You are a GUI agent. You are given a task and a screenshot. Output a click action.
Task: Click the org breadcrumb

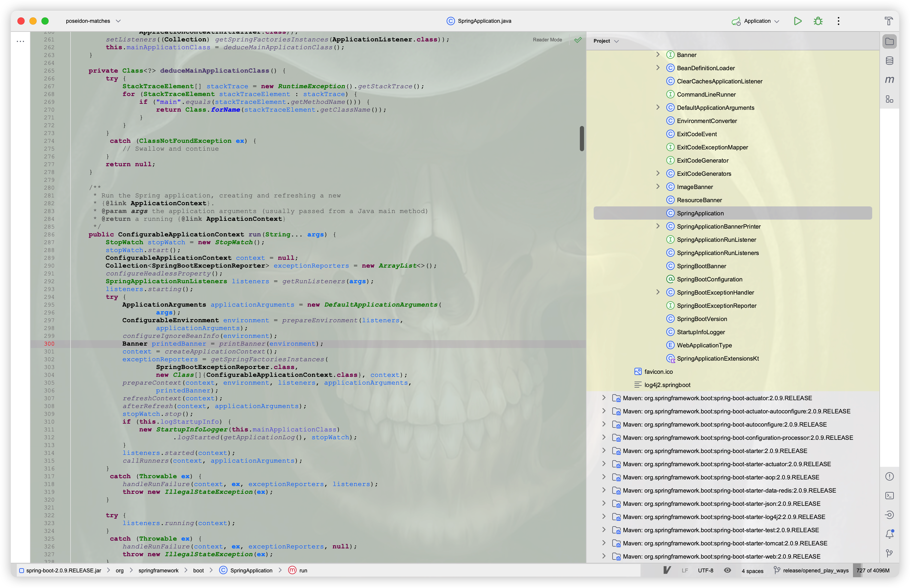119,570
